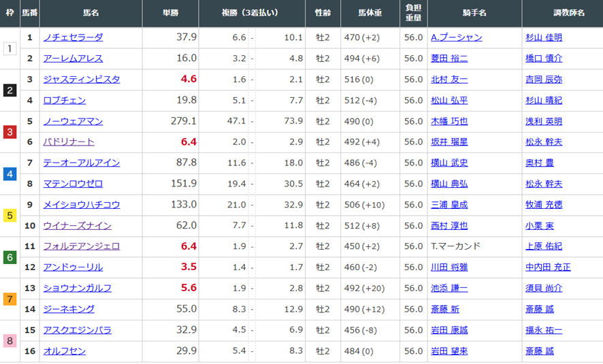Click the green frame 6 badge
Image resolution: width=603 pixels, height=364 pixels.
click(x=10, y=257)
